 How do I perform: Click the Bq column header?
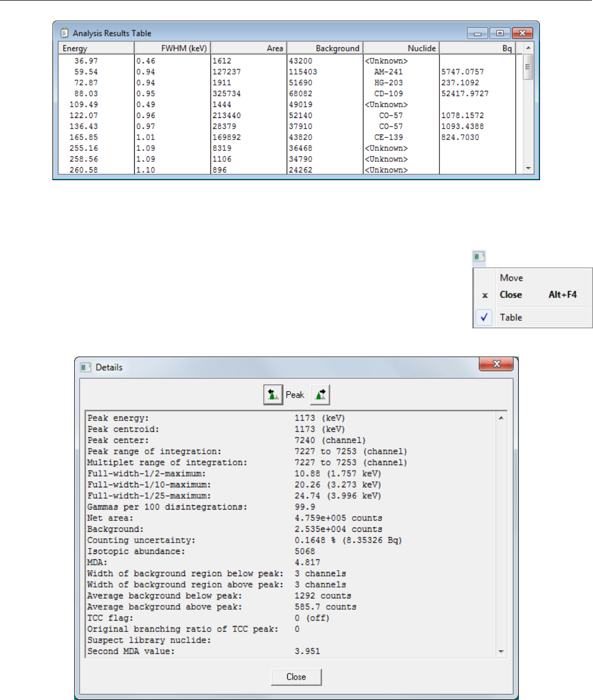click(x=478, y=48)
